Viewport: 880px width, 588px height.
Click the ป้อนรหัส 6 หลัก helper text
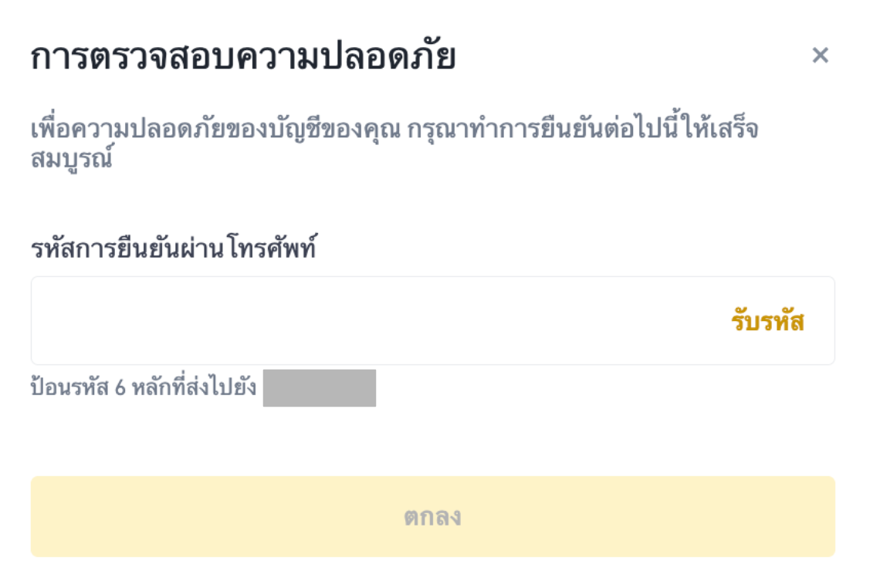tap(144, 387)
